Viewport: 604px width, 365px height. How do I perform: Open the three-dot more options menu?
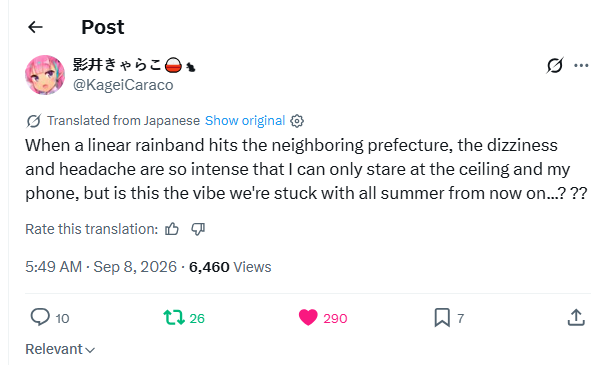pyautogui.click(x=581, y=65)
